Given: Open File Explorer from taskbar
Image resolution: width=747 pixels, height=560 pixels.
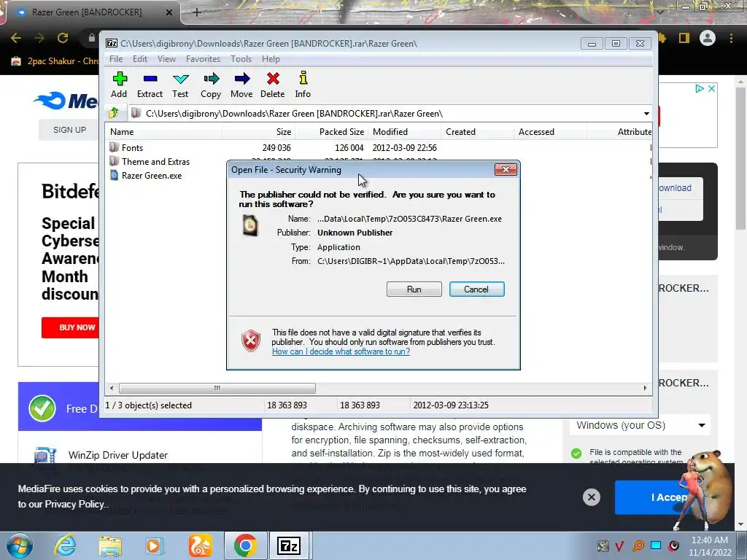Looking at the screenshot, I should (110, 545).
